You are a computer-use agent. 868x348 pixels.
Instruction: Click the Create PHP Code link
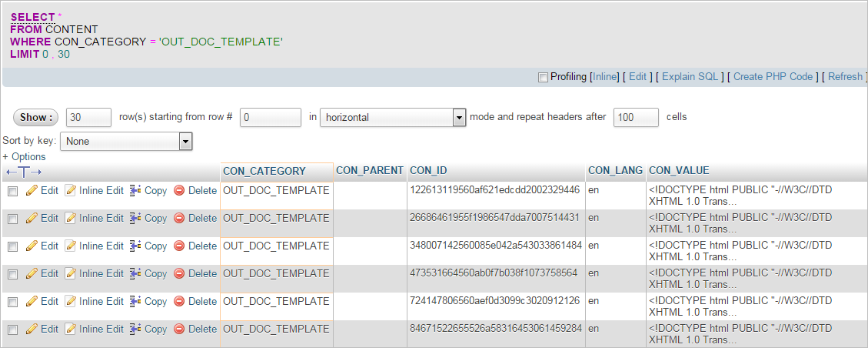[773, 76]
